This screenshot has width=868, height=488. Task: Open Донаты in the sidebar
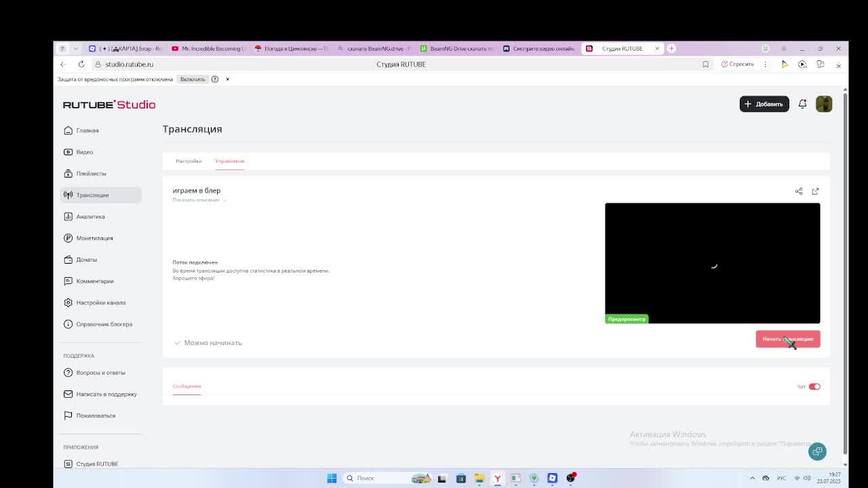click(101, 260)
